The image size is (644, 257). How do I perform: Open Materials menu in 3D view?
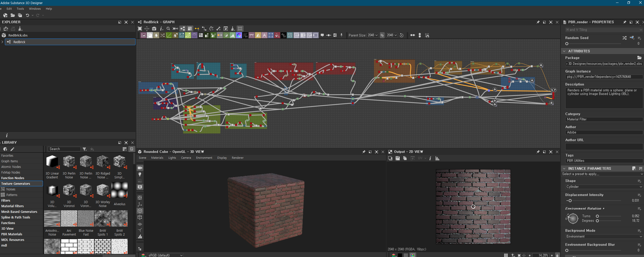point(157,158)
